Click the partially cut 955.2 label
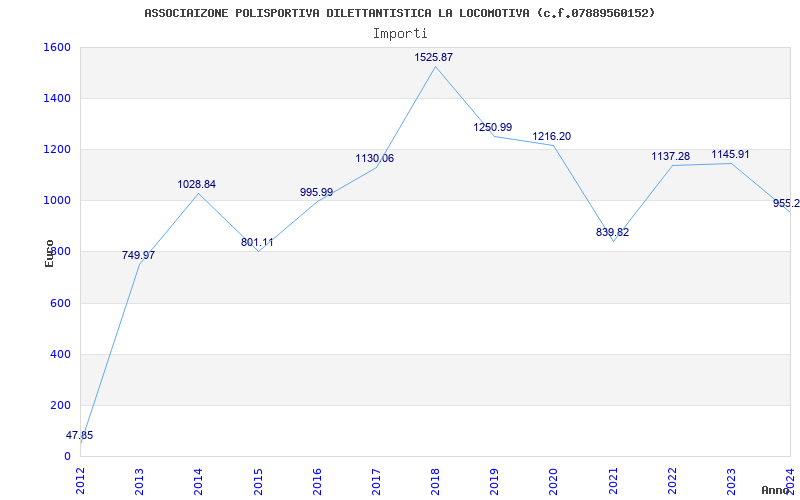800x500 pixels. tap(786, 203)
